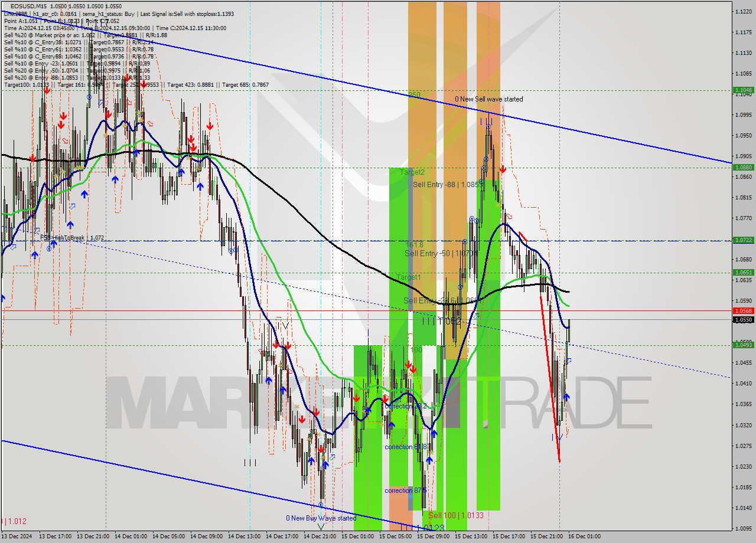Click the 'correction 87.5' label
Viewport: 756px width, 543px height.
coord(405,490)
